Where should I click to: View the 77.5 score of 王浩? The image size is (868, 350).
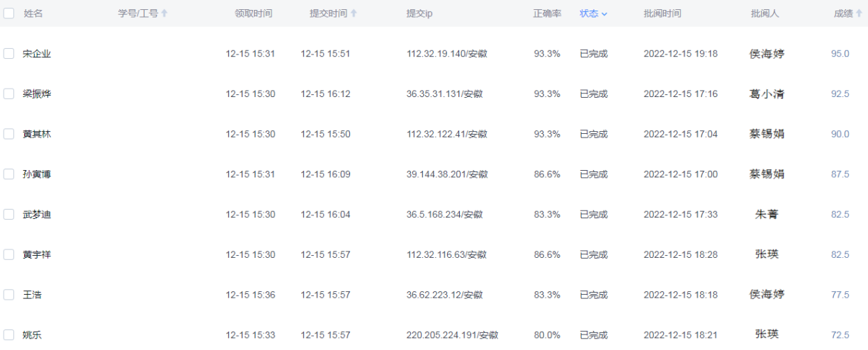[840, 295]
